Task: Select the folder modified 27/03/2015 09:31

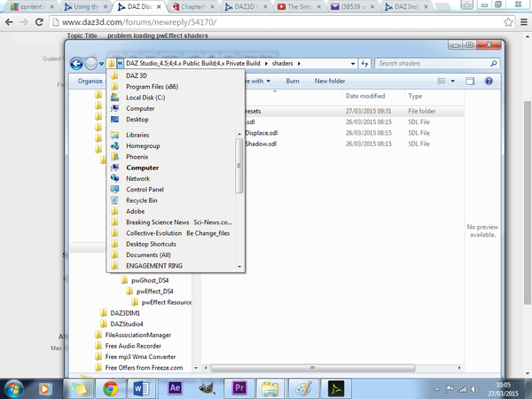Action: (x=354, y=112)
